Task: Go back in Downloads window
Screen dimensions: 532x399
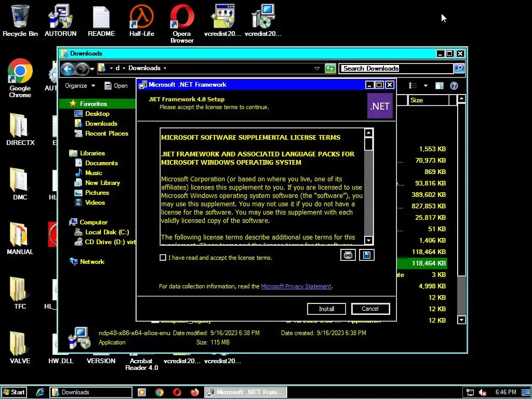Action: point(68,69)
